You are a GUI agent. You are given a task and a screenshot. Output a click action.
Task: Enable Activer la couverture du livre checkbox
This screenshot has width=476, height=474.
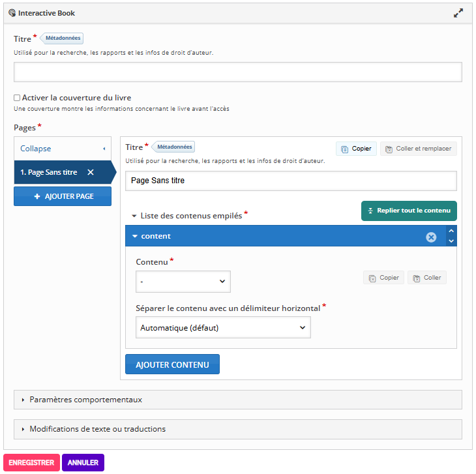(x=18, y=98)
